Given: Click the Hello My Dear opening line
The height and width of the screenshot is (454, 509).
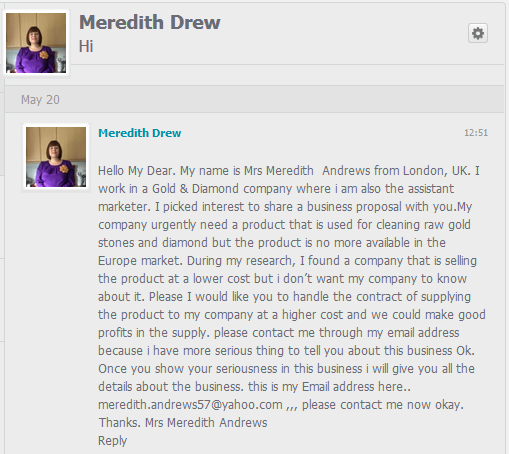Looking at the screenshot, I should click(289, 171).
